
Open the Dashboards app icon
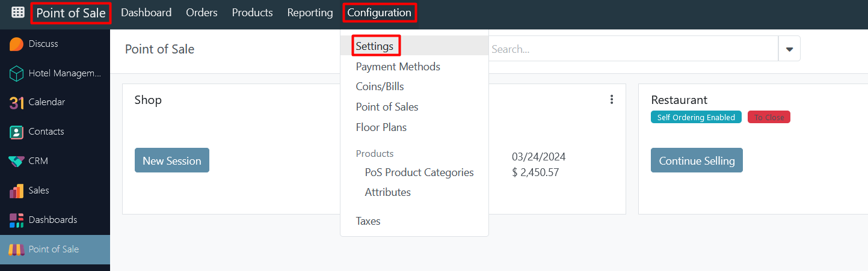point(17,220)
